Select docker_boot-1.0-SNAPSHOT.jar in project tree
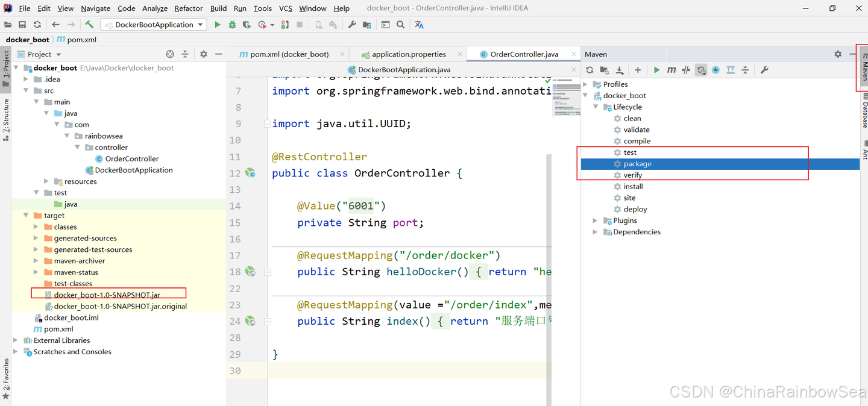 pos(107,295)
